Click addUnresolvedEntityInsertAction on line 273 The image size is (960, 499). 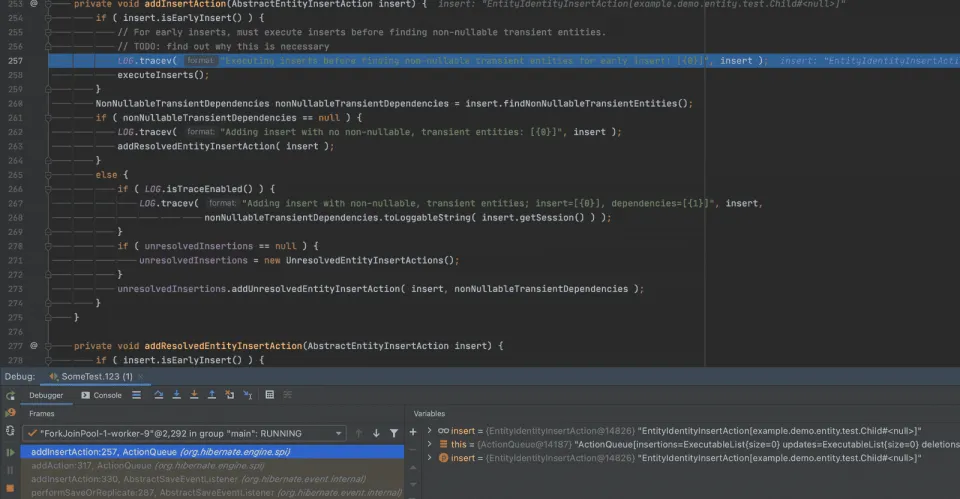pos(315,289)
